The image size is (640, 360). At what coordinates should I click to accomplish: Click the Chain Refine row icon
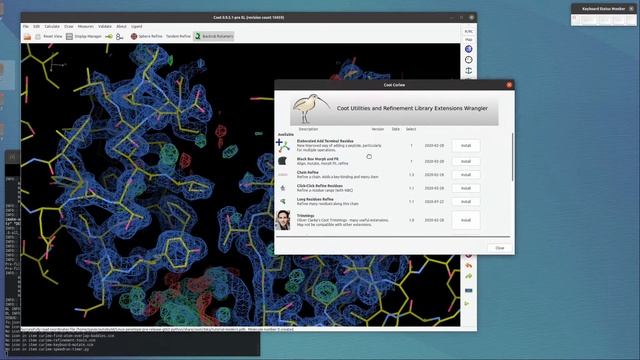coord(282,175)
